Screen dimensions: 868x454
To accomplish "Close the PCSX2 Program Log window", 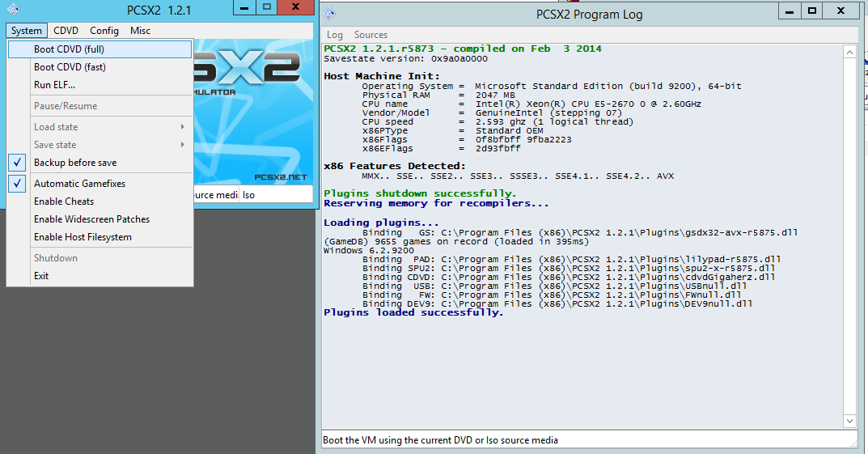I will click(840, 11).
